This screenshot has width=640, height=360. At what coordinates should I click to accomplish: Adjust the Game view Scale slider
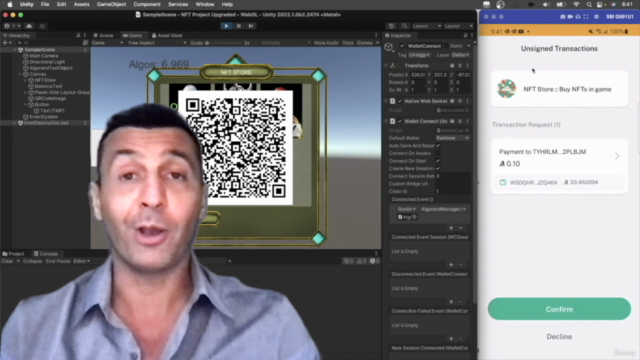point(224,43)
